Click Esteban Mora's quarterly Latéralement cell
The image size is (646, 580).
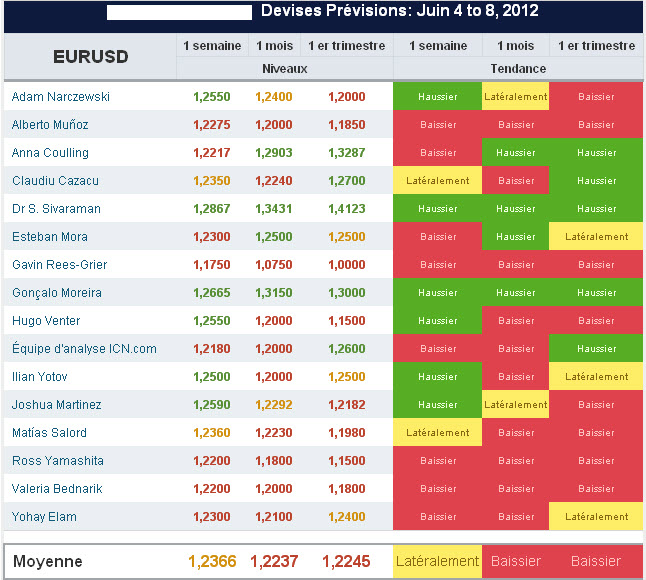click(x=596, y=236)
